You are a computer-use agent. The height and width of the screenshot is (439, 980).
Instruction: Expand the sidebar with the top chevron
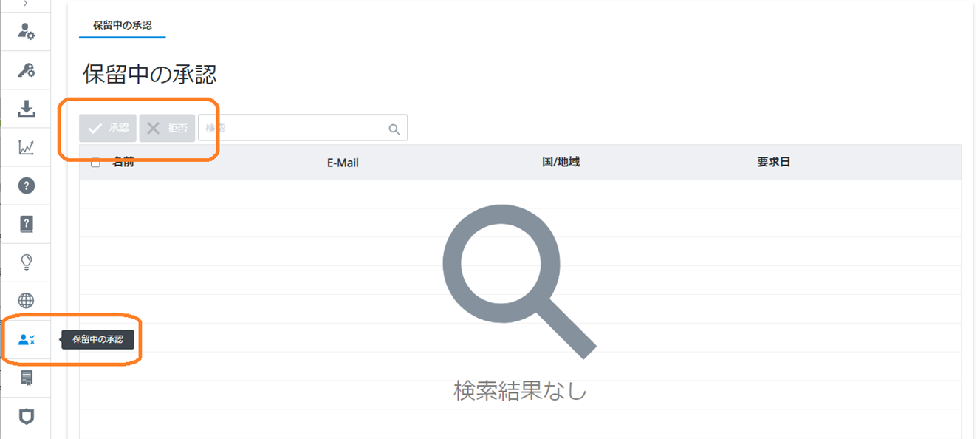(x=26, y=4)
